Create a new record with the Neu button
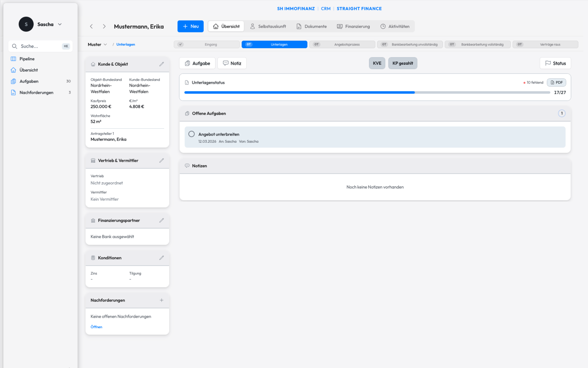 pos(190,26)
